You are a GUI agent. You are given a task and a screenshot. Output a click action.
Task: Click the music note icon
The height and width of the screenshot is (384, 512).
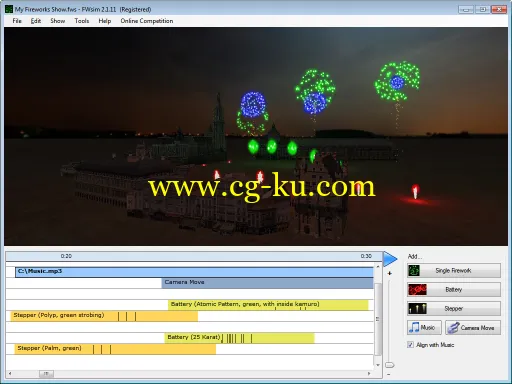coord(414,327)
